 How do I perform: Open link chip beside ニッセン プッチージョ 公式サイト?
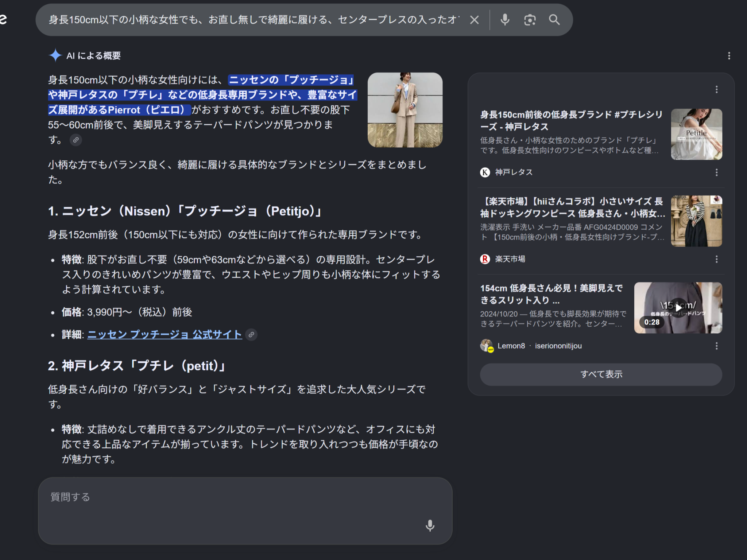[251, 334]
